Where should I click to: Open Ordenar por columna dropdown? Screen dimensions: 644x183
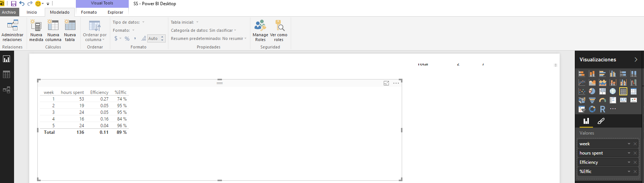pos(95,31)
